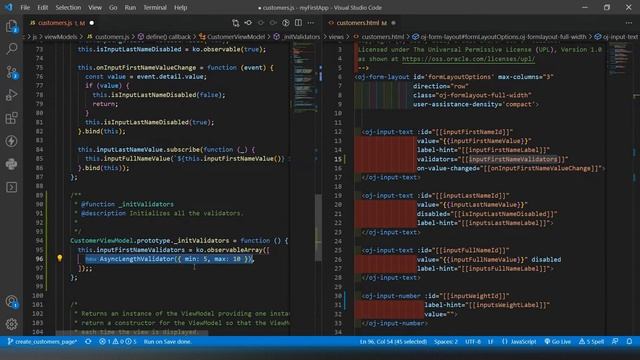Click line number 96 in left editor
The image size is (640, 360).
coord(39,259)
